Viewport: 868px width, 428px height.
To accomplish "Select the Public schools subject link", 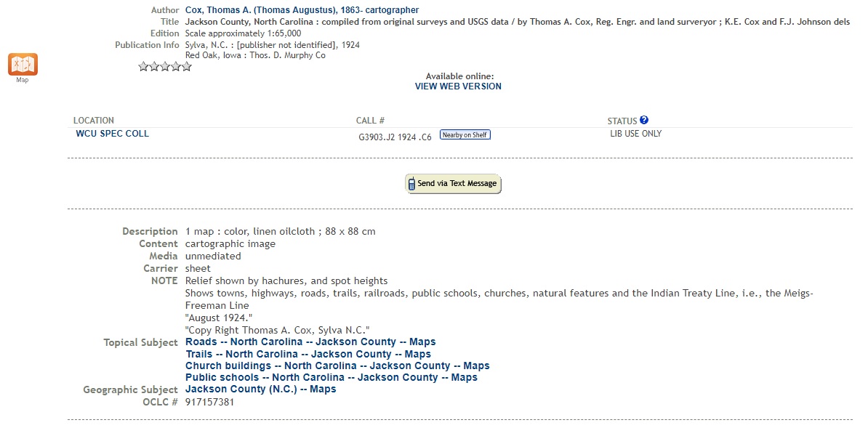I will point(331,377).
